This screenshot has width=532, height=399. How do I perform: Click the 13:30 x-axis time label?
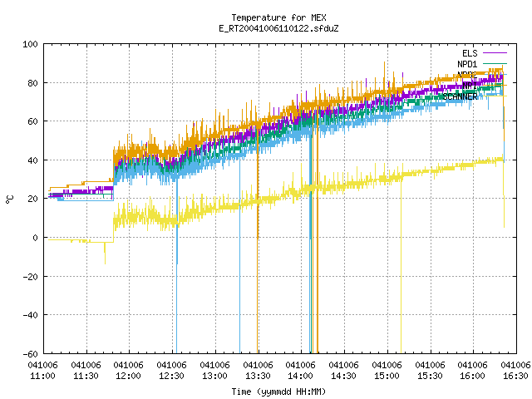pos(258,376)
